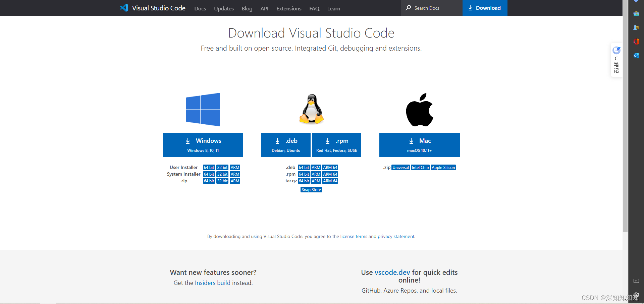Open the Games chess icon in sidebar

636,27
